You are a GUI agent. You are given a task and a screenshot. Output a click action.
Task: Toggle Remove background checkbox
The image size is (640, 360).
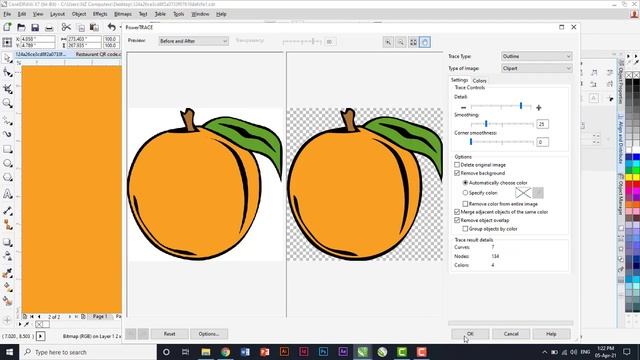(x=457, y=173)
